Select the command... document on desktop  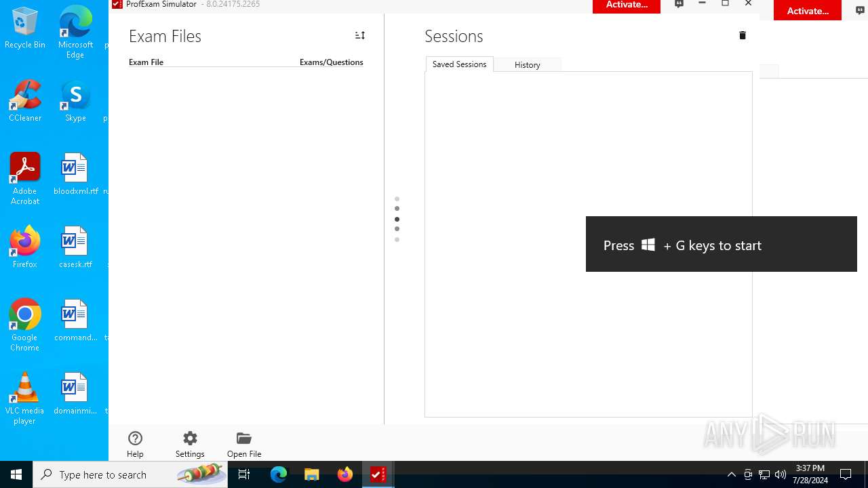pos(75,321)
